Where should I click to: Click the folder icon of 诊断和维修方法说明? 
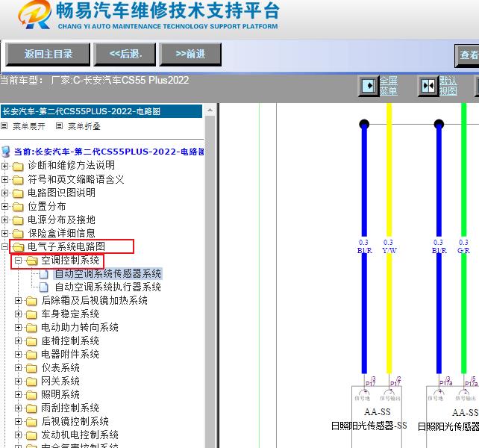tap(18, 167)
